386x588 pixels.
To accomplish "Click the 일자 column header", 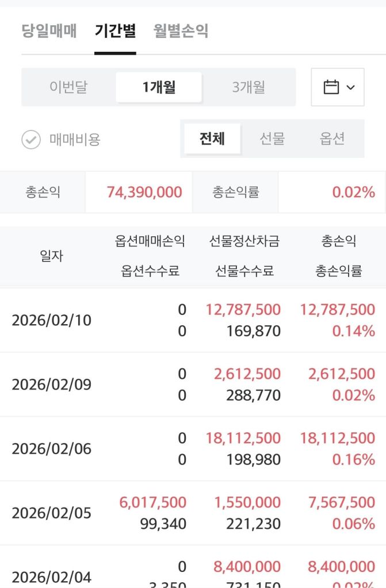I will click(52, 256).
